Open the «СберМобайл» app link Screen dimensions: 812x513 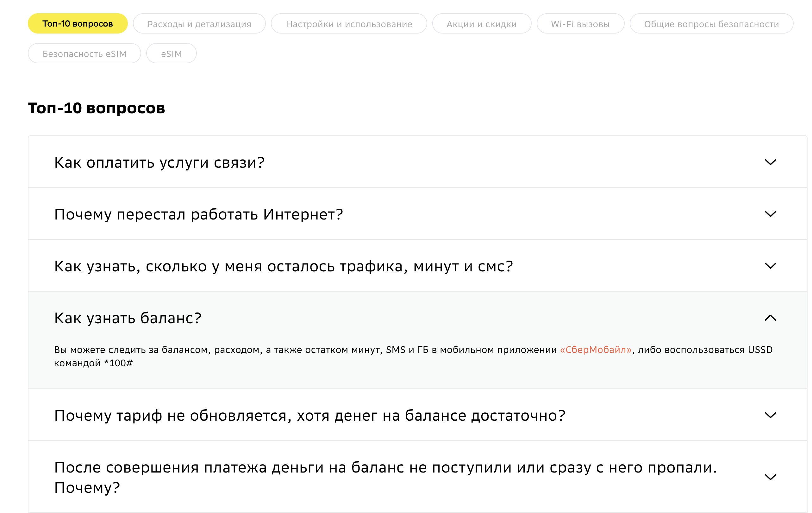(x=595, y=350)
